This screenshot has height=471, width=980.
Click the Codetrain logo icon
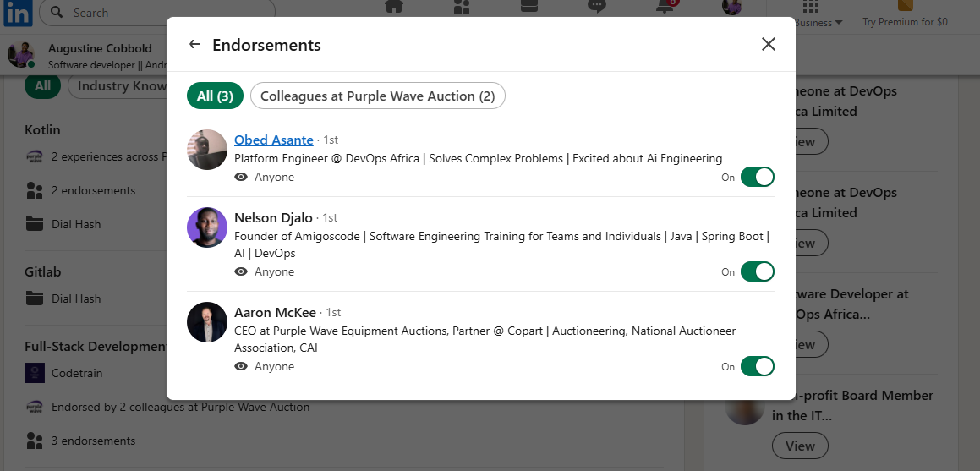pyautogui.click(x=35, y=373)
